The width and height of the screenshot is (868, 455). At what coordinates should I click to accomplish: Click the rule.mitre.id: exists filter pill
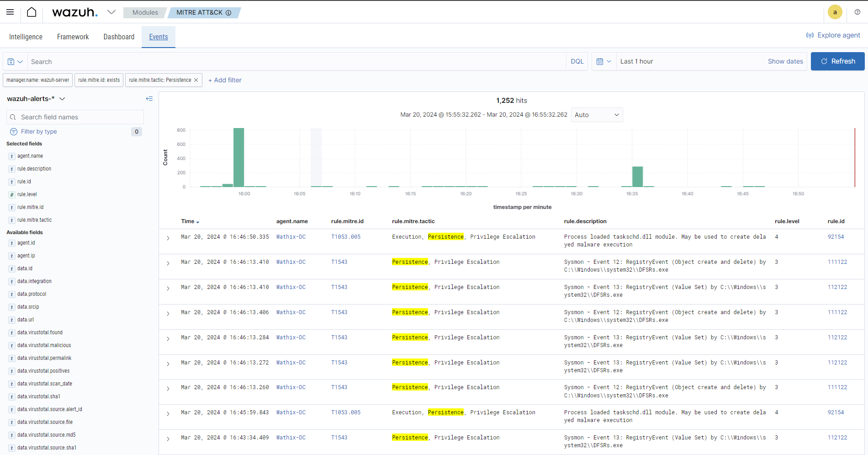[99, 80]
